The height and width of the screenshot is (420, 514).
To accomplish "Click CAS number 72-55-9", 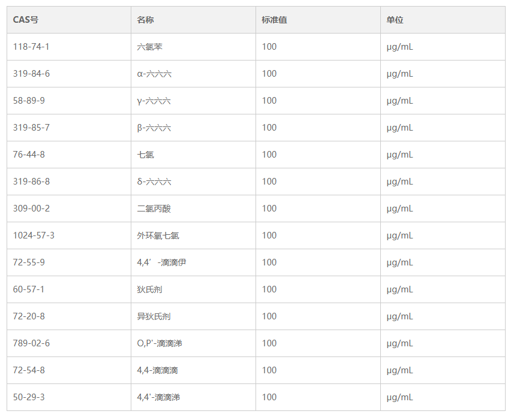I will 29,262.
